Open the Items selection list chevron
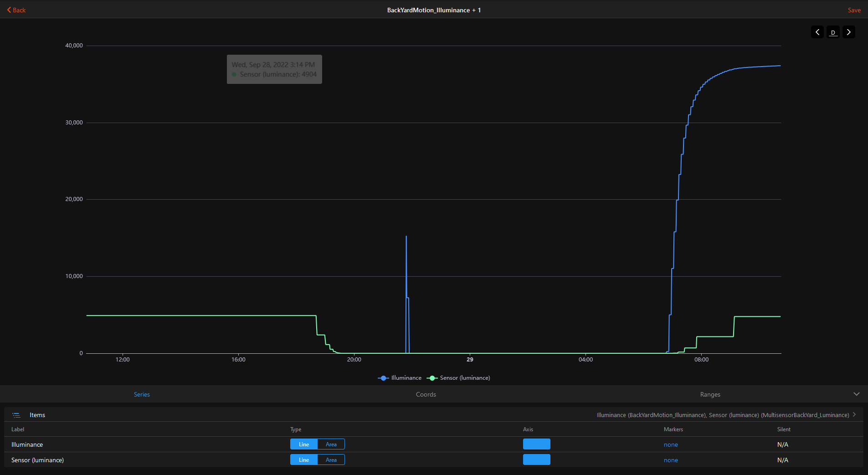 (x=854, y=415)
